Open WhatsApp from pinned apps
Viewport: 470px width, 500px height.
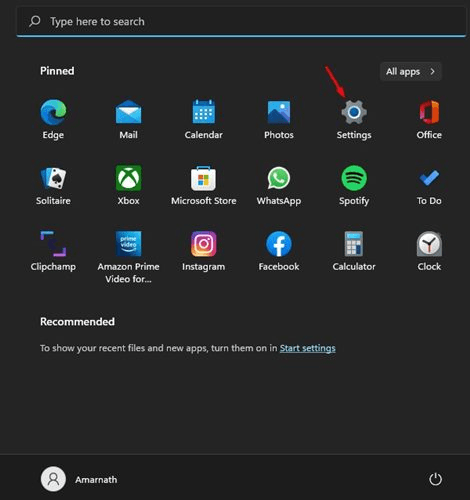pos(279,185)
